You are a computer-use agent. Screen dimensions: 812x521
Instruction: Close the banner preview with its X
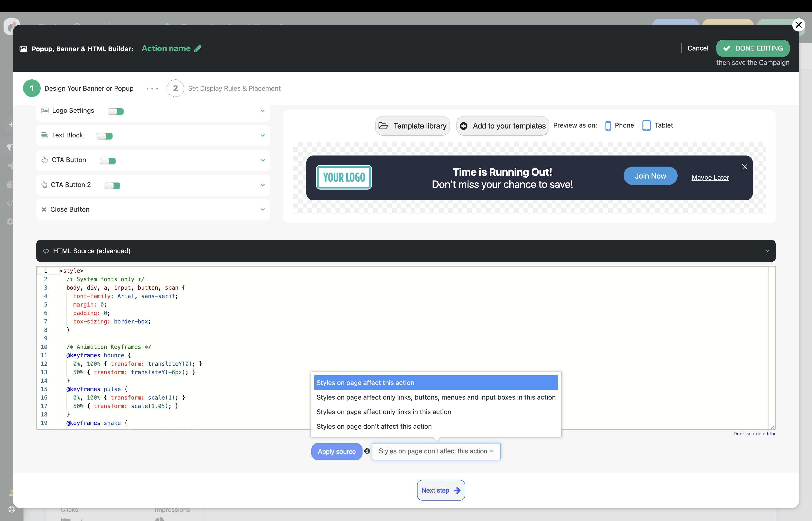(745, 167)
